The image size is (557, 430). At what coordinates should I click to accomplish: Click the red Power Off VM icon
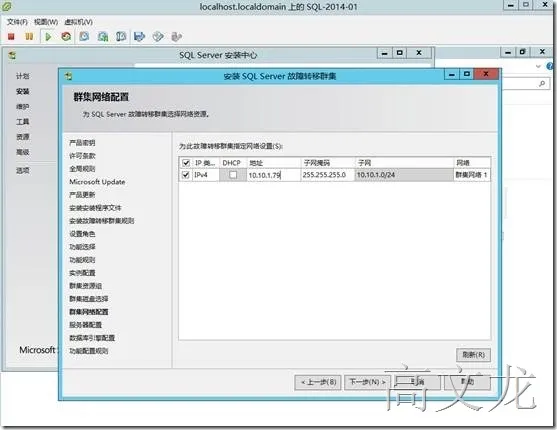(11, 37)
